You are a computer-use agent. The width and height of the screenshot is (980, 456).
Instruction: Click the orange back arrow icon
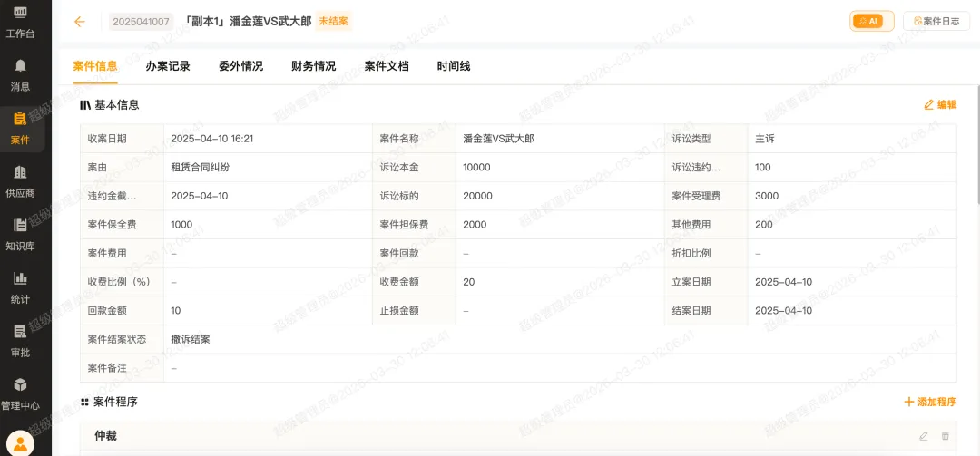[x=80, y=22]
